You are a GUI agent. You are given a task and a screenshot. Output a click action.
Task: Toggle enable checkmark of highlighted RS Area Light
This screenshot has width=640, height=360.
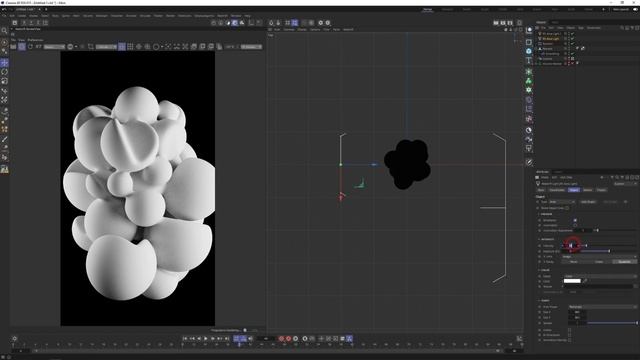572,38
